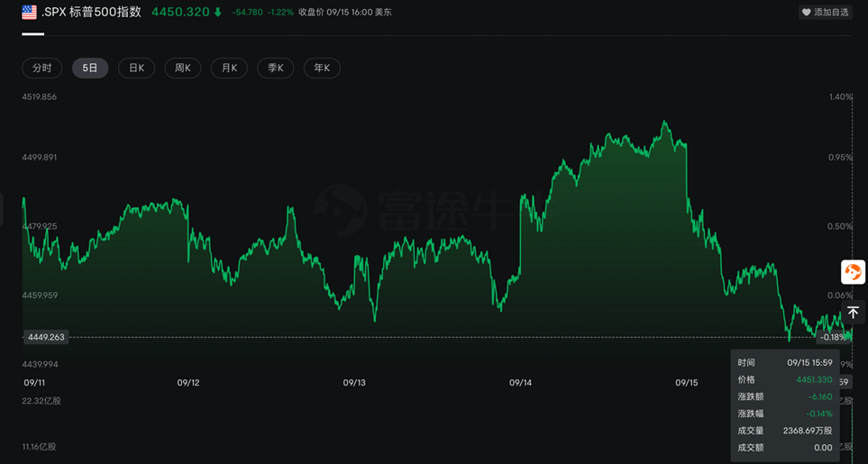
Task: Click the heart icon in 添加自选
Action: click(x=807, y=13)
